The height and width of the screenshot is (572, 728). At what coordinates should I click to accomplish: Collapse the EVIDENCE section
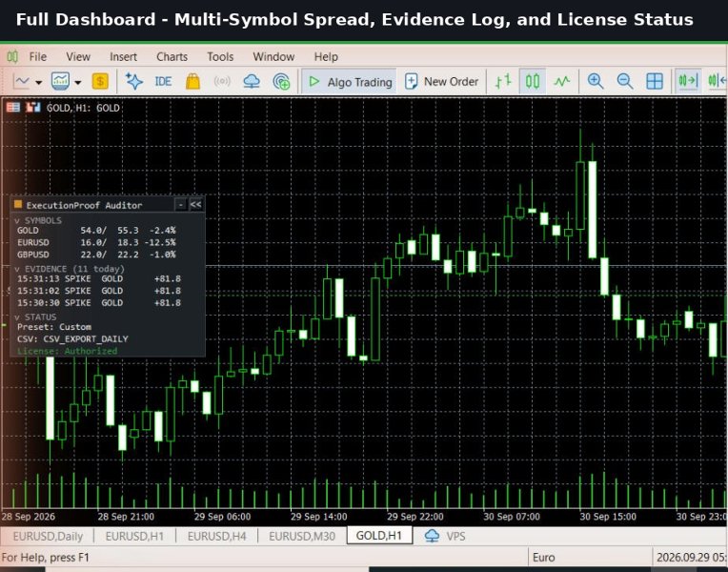pyautogui.click(x=70, y=269)
